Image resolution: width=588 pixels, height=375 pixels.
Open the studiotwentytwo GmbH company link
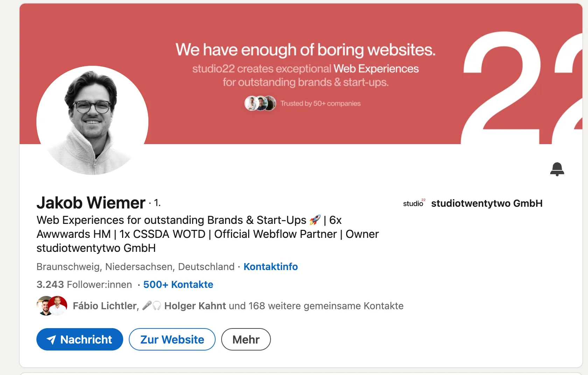pos(487,203)
